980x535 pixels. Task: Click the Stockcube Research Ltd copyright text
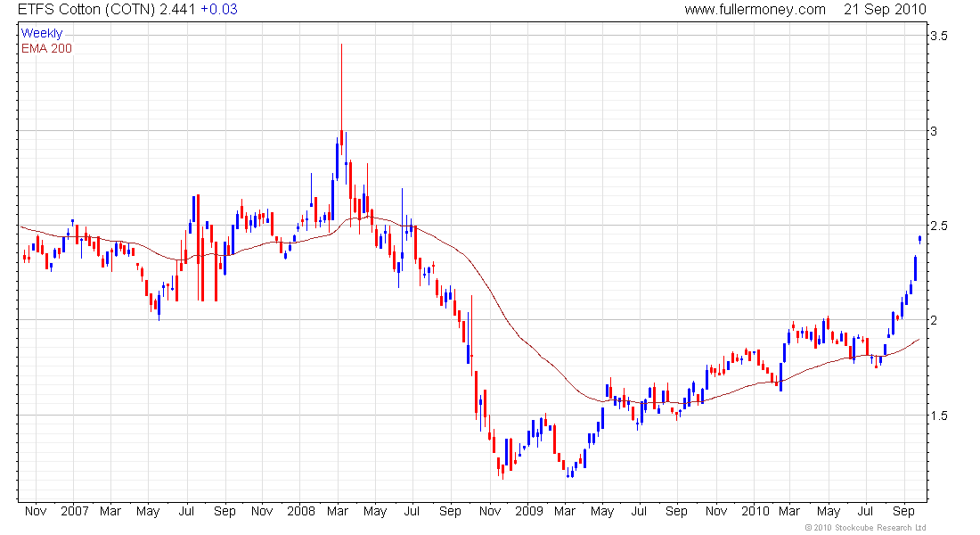[866, 528]
